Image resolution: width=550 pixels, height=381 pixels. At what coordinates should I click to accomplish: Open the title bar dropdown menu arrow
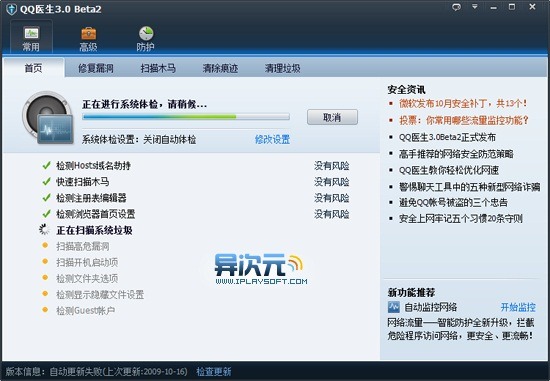click(475, 7)
